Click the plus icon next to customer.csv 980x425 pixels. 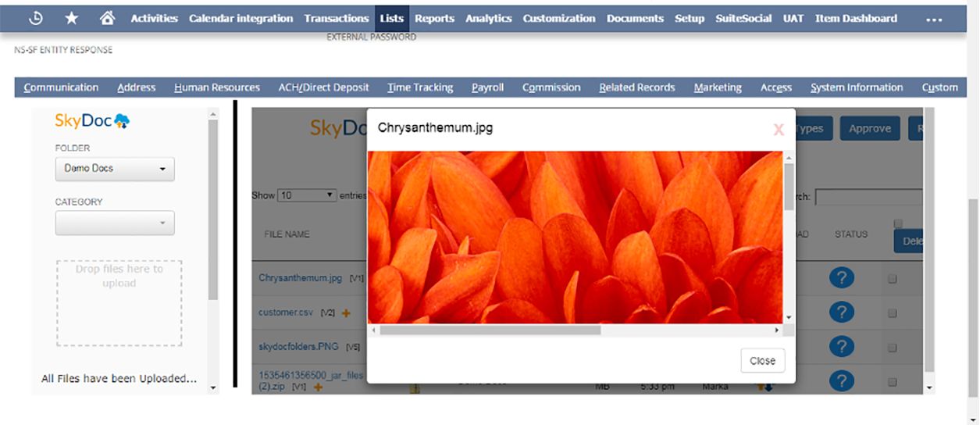click(x=346, y=312)
